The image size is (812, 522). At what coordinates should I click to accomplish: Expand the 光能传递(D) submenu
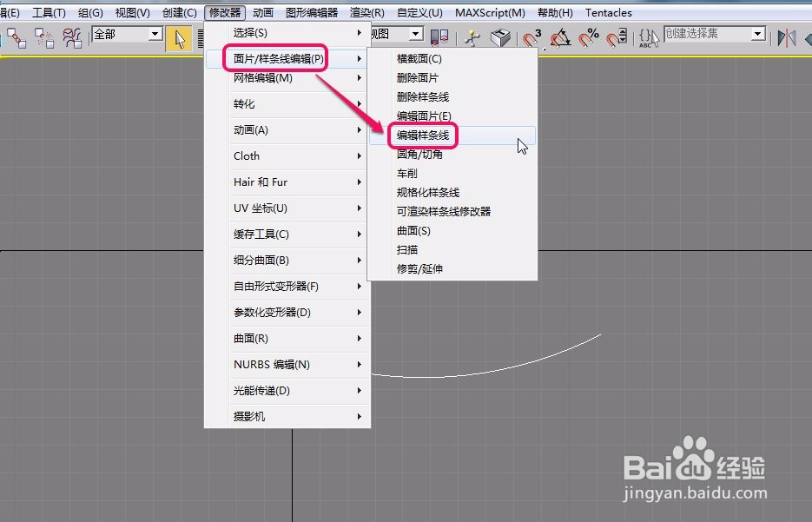point(287,391)
